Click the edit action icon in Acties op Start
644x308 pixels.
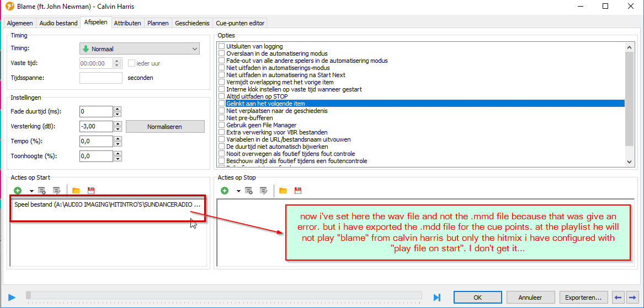(56, 191)
